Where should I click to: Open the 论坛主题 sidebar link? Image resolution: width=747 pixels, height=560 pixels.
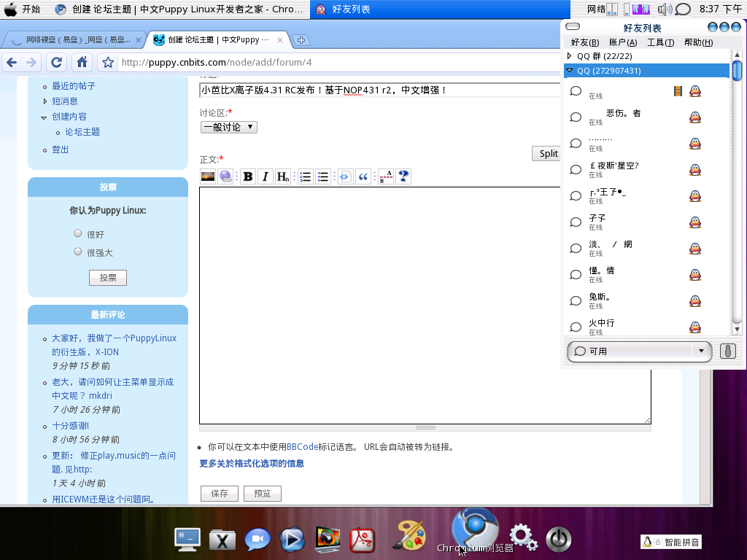pyautogui.click(x=82, y=132)
